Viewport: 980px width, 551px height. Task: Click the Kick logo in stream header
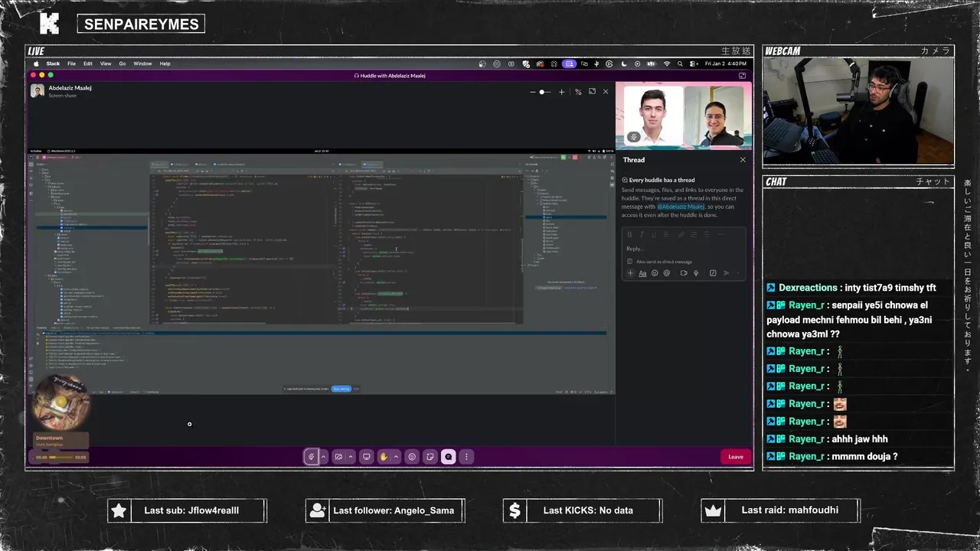49,24
